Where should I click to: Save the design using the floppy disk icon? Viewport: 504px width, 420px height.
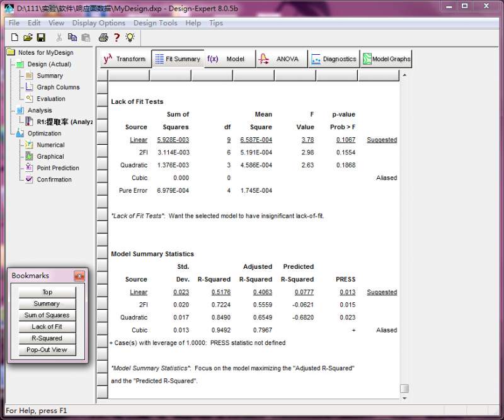[41, 38]
